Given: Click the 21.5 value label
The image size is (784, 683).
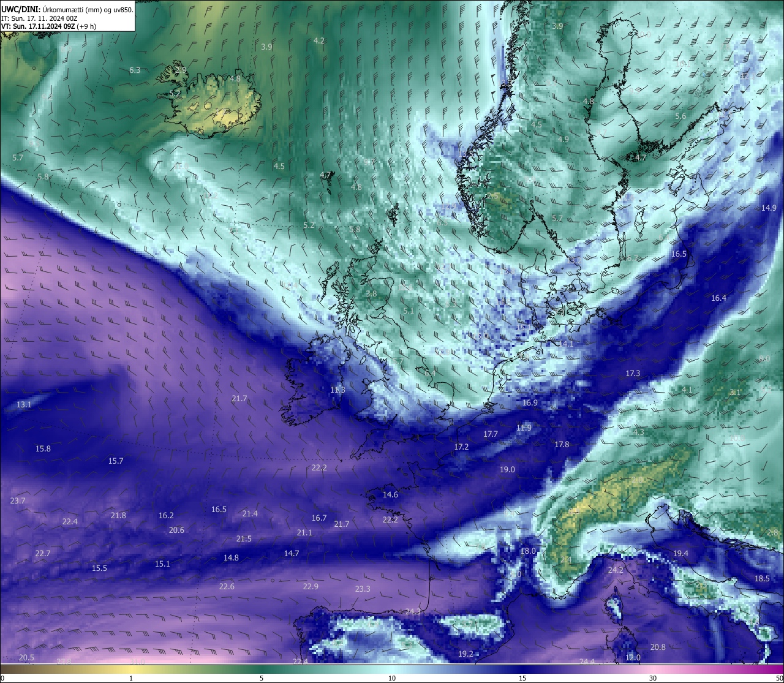Looking at the screenshot, I should click(x=244, y=539).
